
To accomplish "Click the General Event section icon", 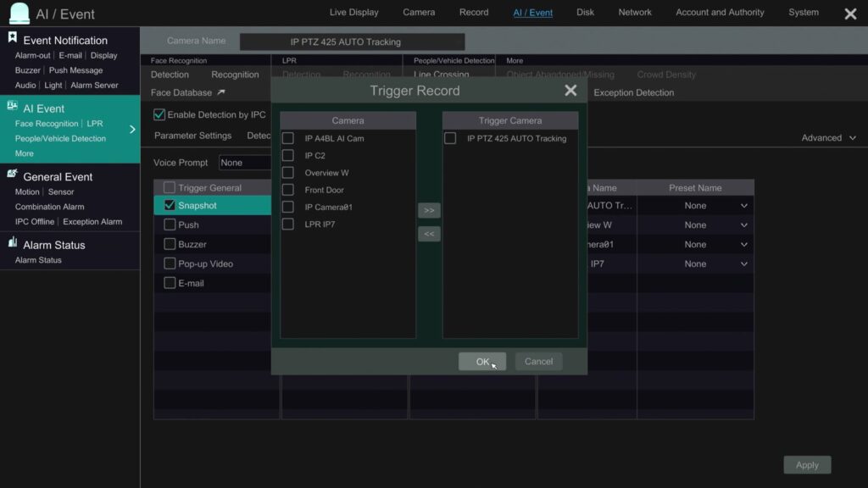I will [x=12, y=174].
